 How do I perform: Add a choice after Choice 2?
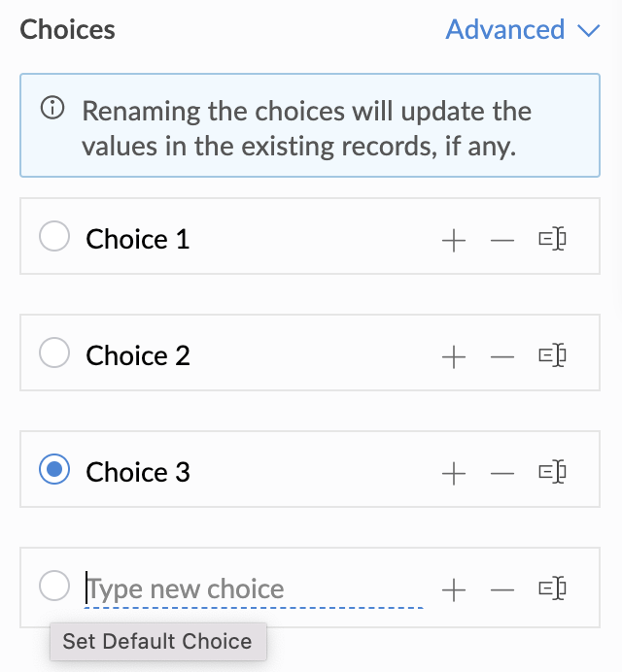(454, 357)
